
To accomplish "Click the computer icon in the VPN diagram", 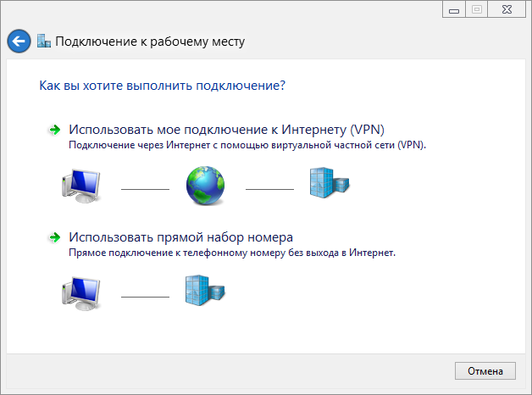I will click(x=81, y=184).
